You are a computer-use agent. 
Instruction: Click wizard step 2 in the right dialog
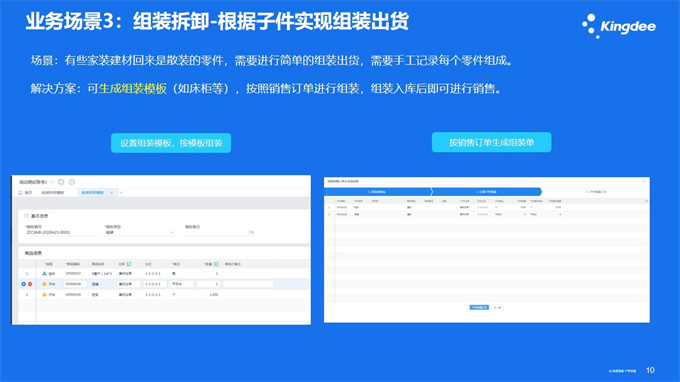486,192
